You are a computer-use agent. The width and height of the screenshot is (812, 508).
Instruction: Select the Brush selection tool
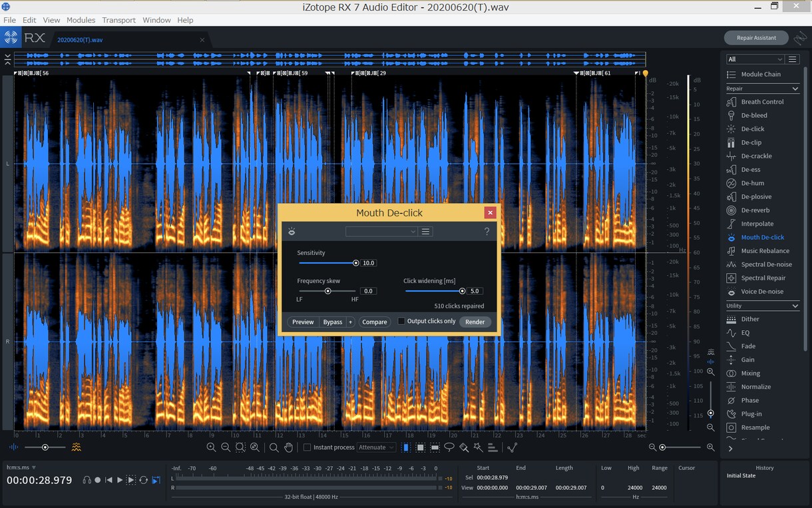(x=464, y=447)
